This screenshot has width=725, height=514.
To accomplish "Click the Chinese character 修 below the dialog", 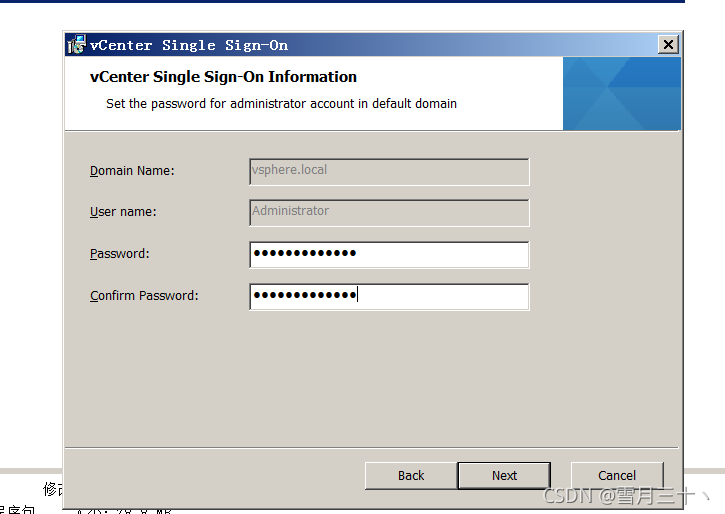I will [x=52, y=489].
